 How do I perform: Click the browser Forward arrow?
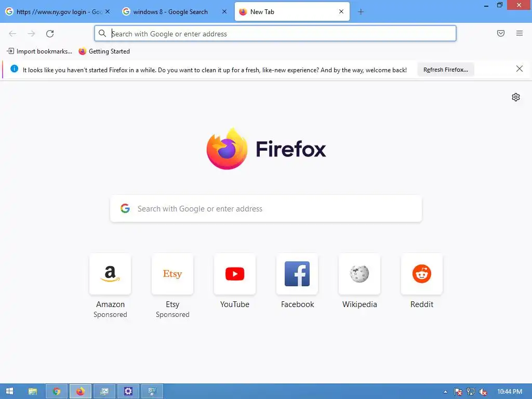click(31, 34)
